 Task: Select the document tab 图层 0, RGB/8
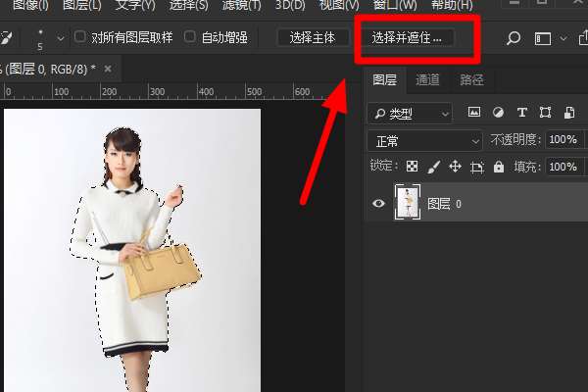(x=49, y=69)
